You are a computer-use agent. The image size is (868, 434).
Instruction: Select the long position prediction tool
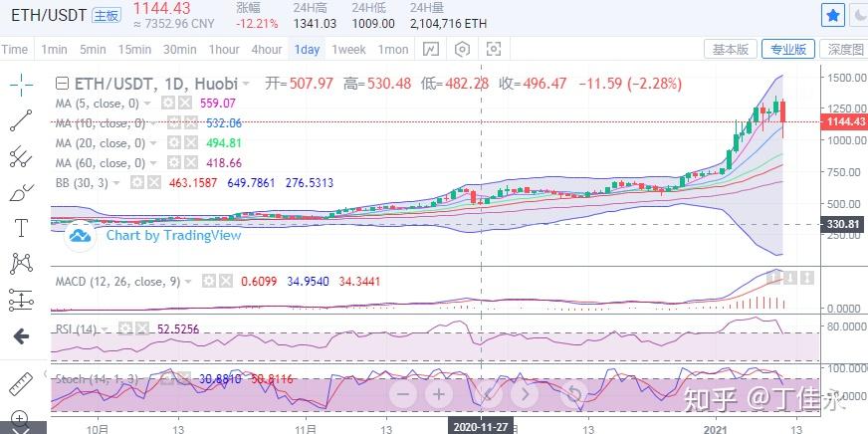[21, 300]
